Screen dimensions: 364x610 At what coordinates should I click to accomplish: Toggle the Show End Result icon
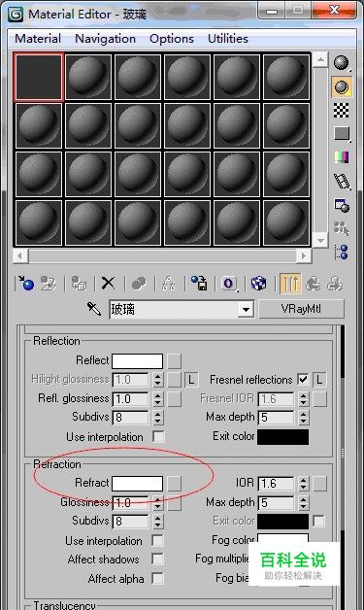(290, 284)
